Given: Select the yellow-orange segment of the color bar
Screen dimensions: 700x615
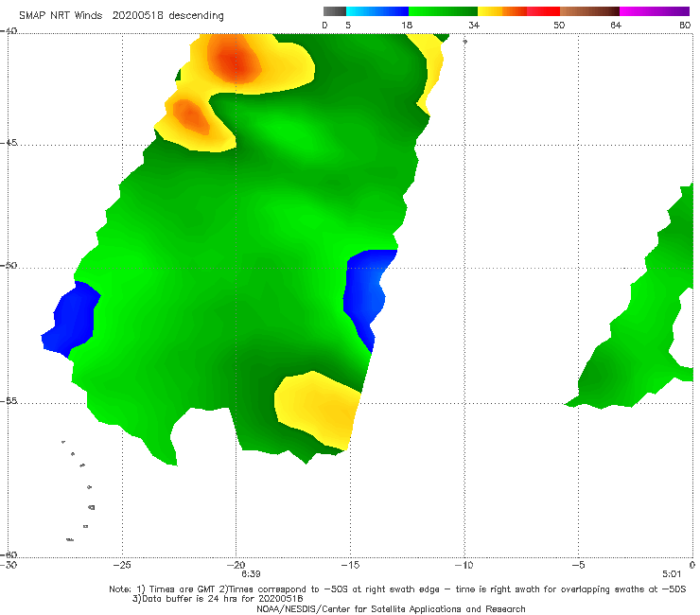Looking at the screenshot, I should [x=502, y=11].
